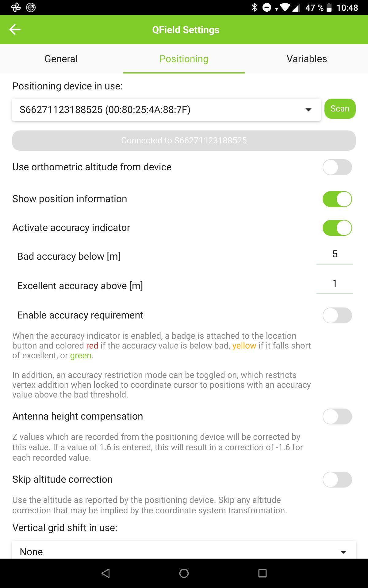This screenshot has height=588, width=368.
Task: Toggle Enable accuracy requirement switch
Action: [337, 315]
